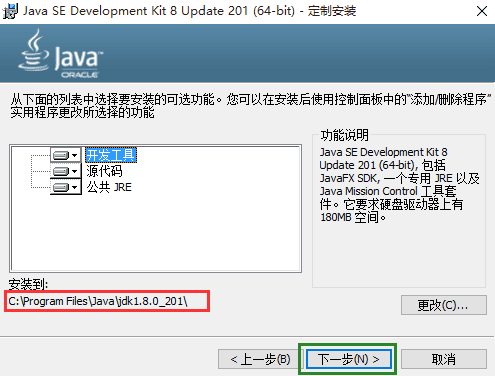495x376 pixels.
Task: Click the 功能说明 description text
Action: coord(399,184)
